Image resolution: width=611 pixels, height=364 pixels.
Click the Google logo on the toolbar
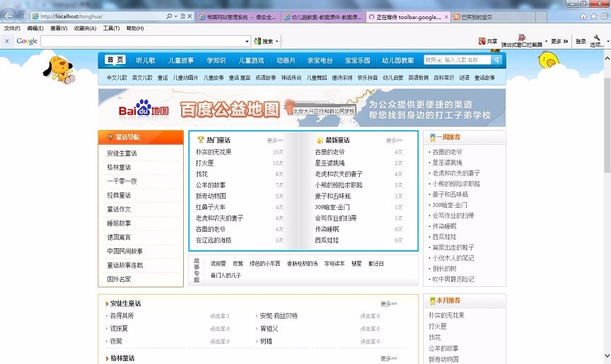(27, 41)
